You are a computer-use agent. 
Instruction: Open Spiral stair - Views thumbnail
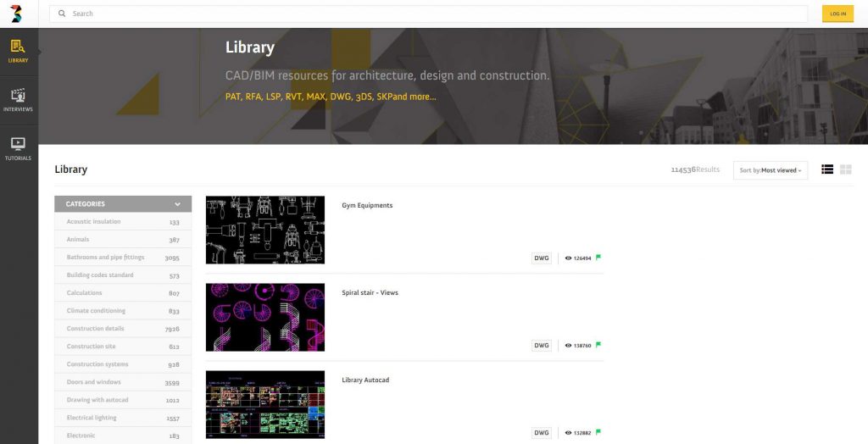[x=265, y=317]
